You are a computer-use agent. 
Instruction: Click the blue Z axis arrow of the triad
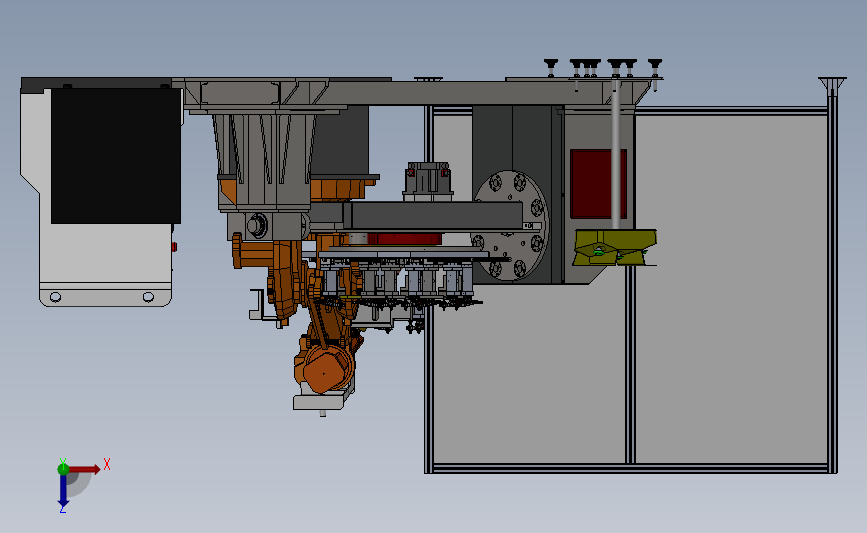point(63,490)
